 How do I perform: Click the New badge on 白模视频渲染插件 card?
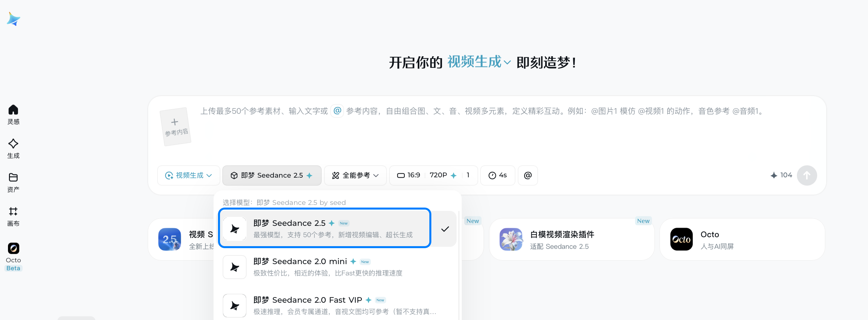643,221
